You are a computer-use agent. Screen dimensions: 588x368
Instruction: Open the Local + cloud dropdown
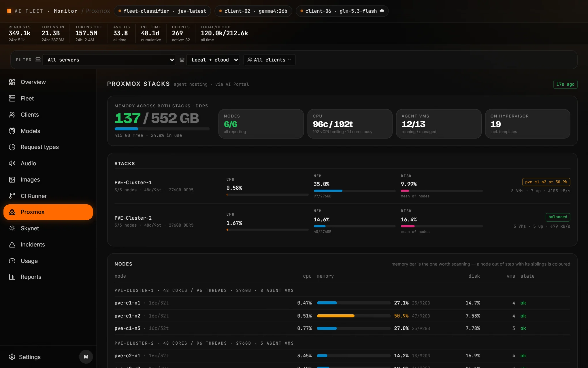tap(213, 60)
